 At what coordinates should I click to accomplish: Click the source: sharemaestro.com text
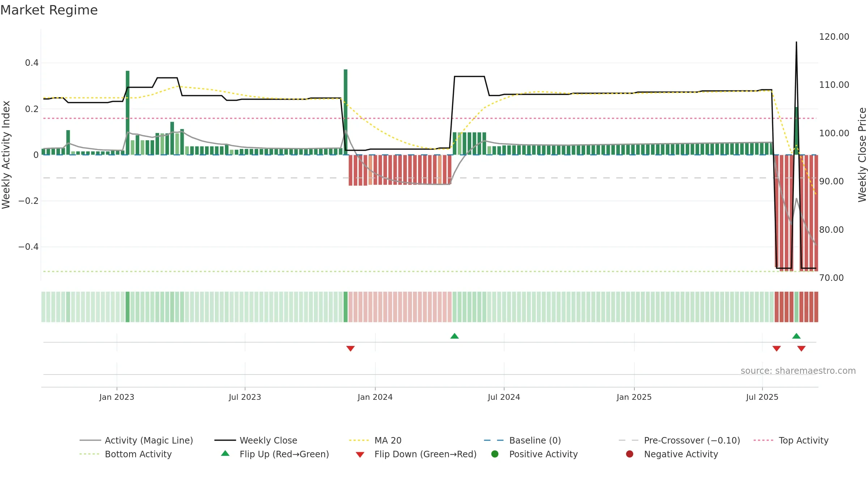click(798, 371)
